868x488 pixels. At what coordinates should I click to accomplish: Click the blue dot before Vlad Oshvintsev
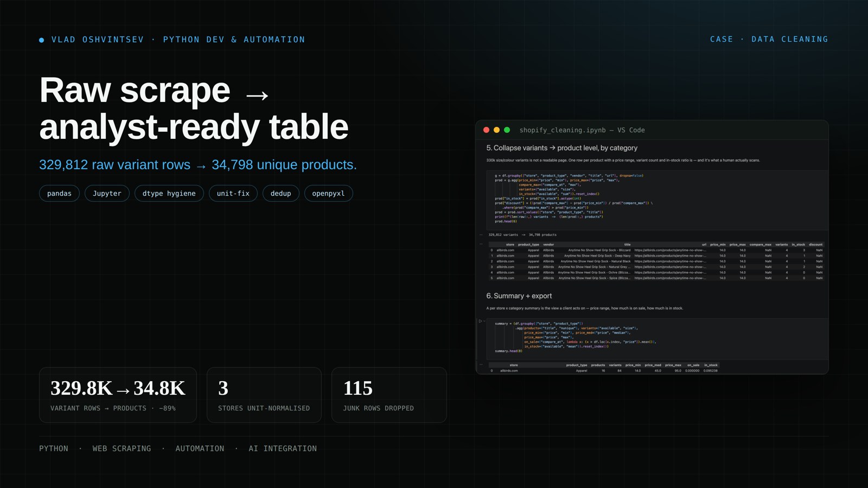(42, 40)
